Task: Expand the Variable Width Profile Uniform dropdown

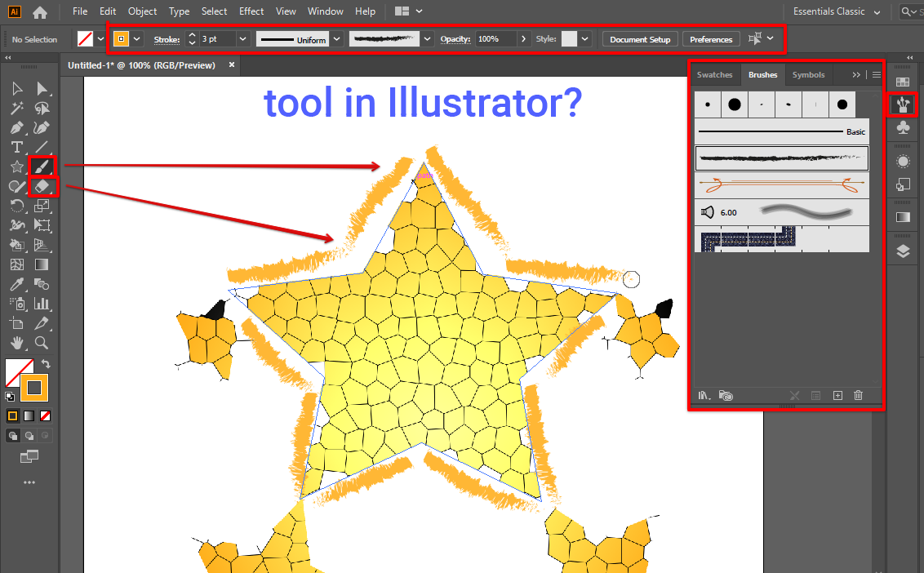Action: point(335,39)
